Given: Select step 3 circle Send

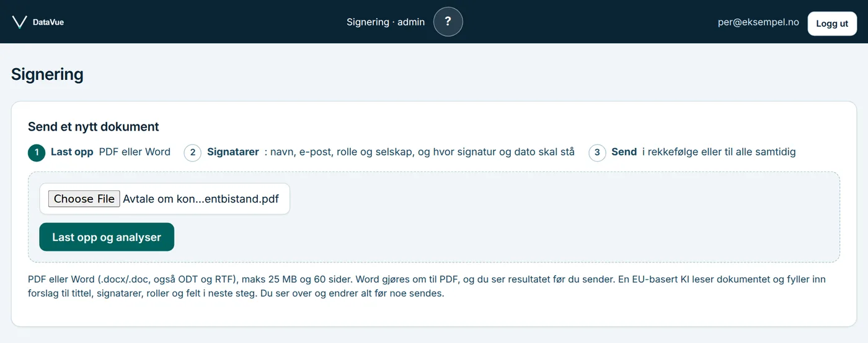Looking at the screenshot, I should coord(597,152).
